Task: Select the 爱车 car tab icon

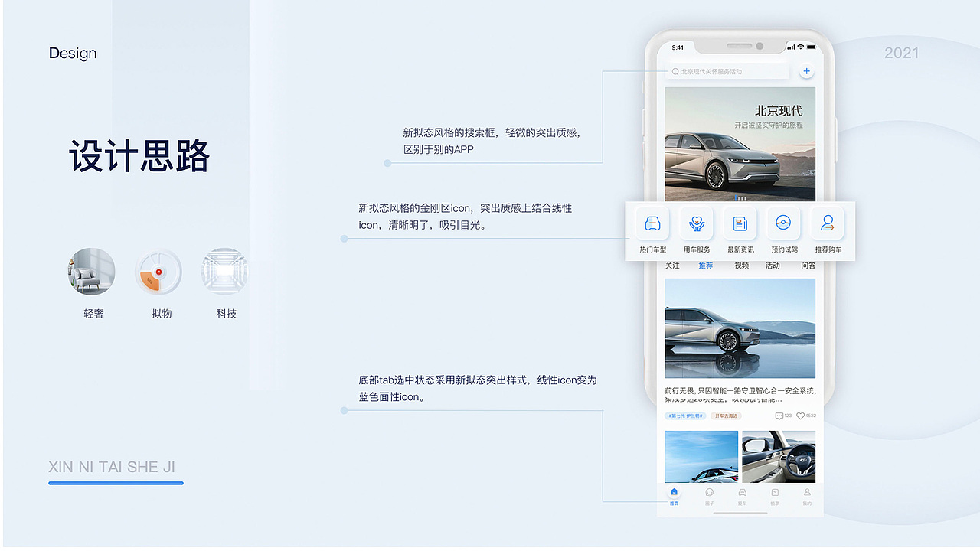Action: tap(742, 493)
